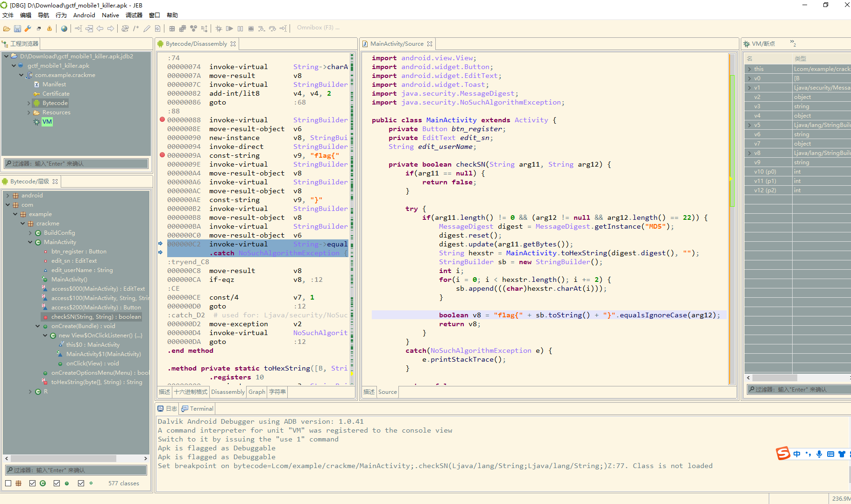Open the 调试器 menu
The height and width of the screenshot is (504, 851).
pyautogui.click(x=134, y=15)
